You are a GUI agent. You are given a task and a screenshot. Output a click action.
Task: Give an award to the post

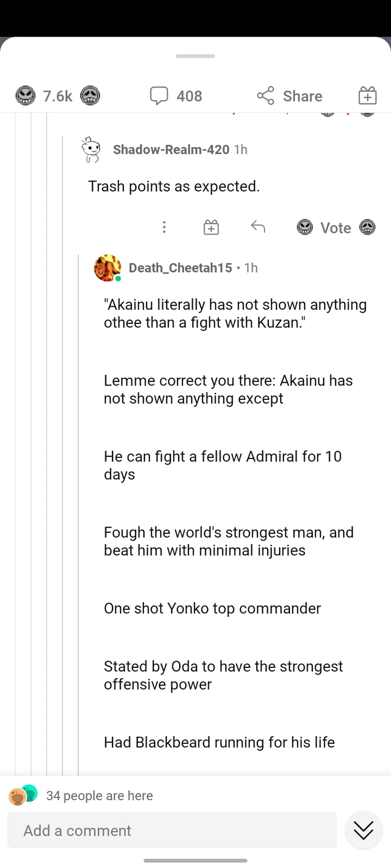pyautogui.click(x=367, y=95)
